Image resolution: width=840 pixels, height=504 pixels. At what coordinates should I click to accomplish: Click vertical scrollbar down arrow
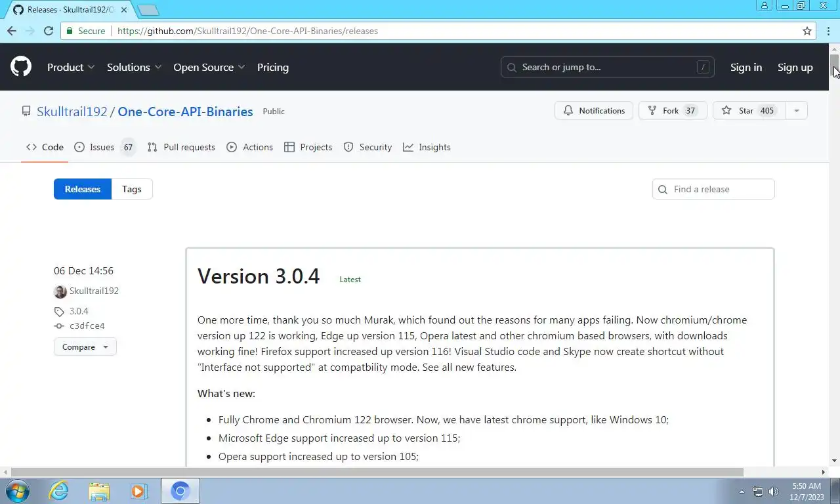(835, 461)
